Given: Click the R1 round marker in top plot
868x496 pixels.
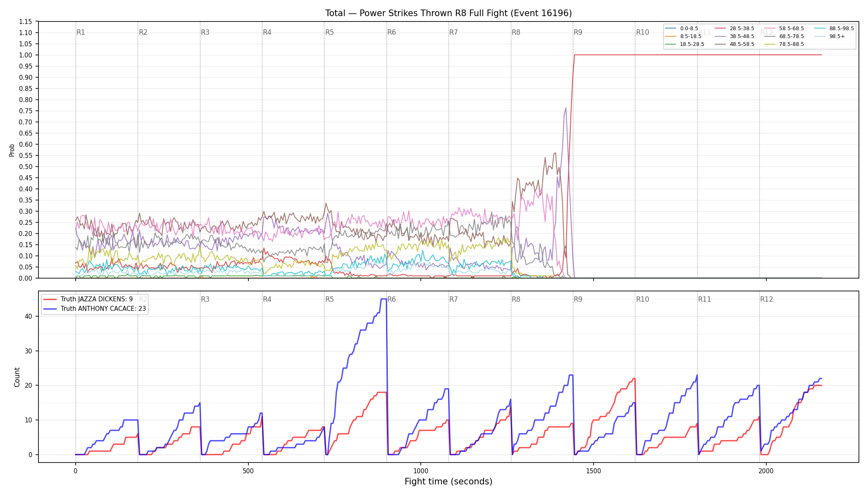Looking at the screenshot, I should coord(81,32).
